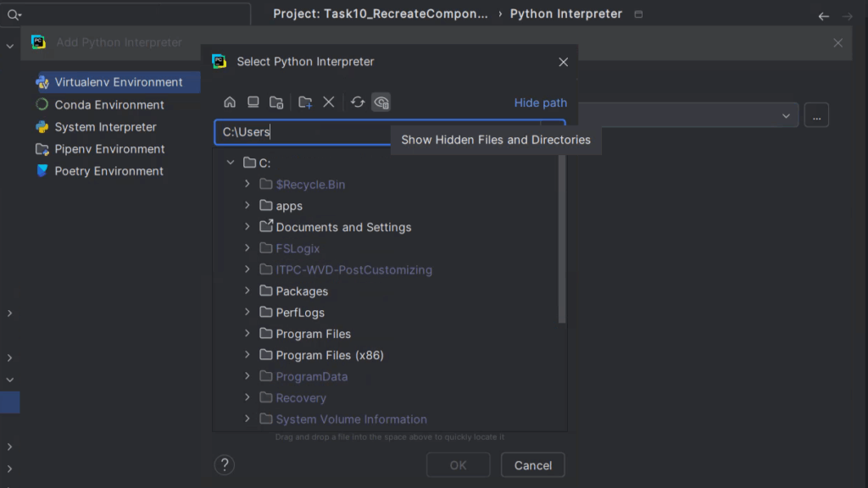Expand the Program Files folder

click(248, 334)
